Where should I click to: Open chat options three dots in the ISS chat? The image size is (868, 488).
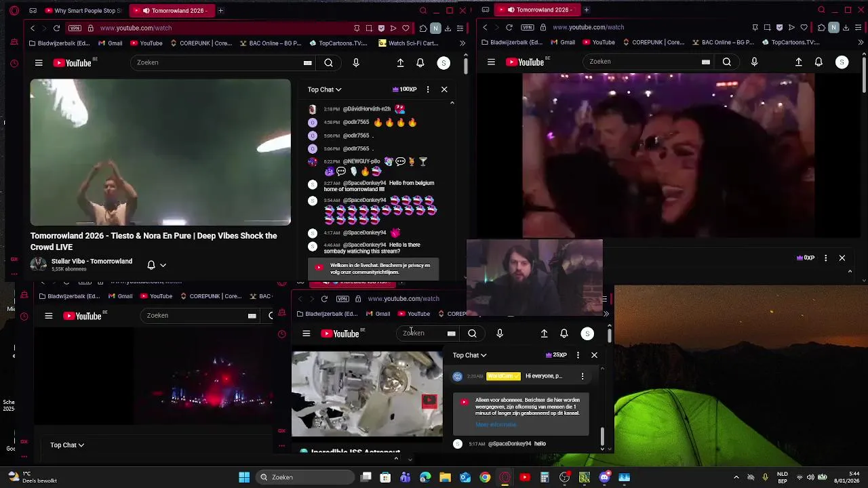pos(578,355)
